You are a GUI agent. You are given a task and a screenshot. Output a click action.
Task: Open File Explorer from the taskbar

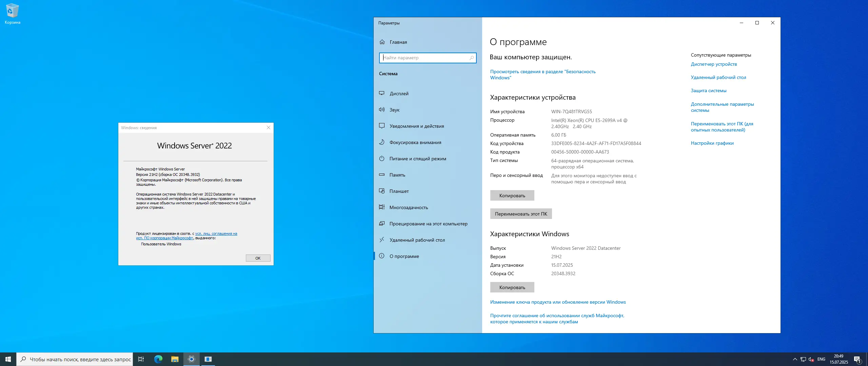pyautogui.click(x=175, y=359)
